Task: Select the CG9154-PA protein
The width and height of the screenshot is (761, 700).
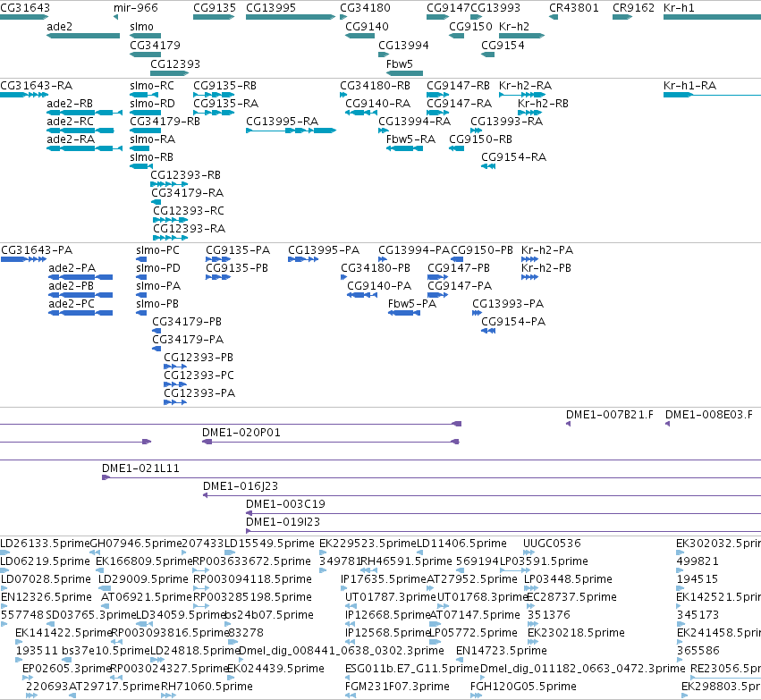Action: (488, 331)
